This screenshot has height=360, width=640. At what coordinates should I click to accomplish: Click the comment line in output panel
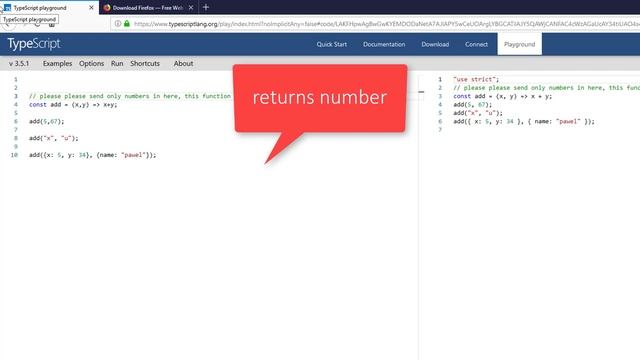(547, 88)
